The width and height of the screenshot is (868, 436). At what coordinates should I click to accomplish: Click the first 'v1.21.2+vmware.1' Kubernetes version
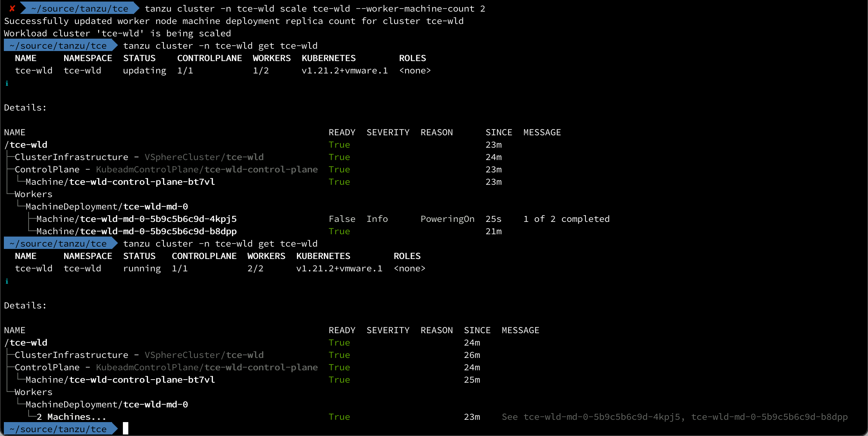pyautogui.click(x=345, y=71)
